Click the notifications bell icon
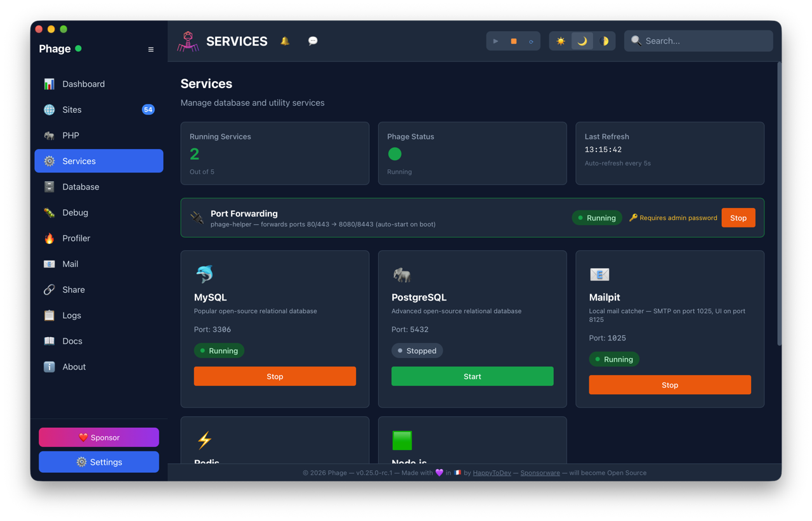The height and width of the screenshot is (521, 812). point(285,41)
